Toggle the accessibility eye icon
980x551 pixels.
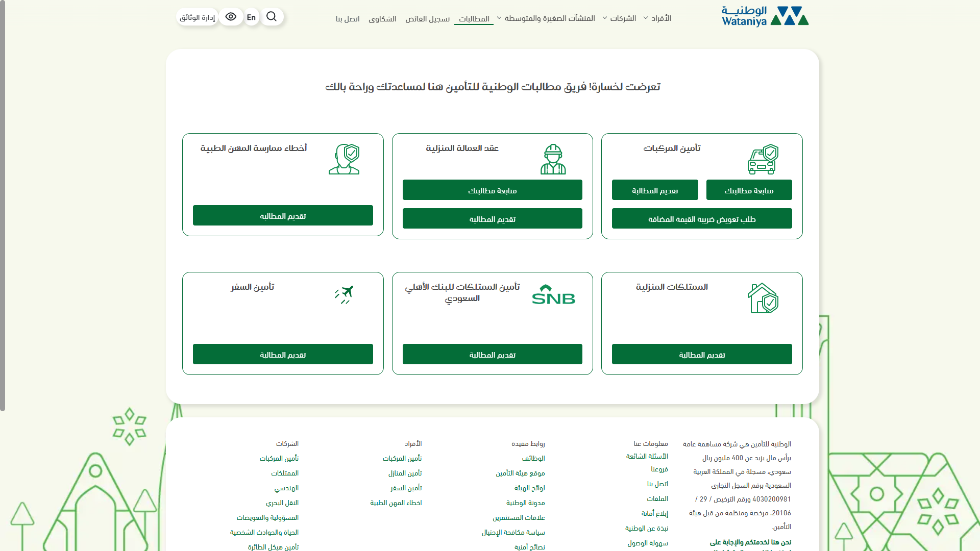tap(231, 17)
